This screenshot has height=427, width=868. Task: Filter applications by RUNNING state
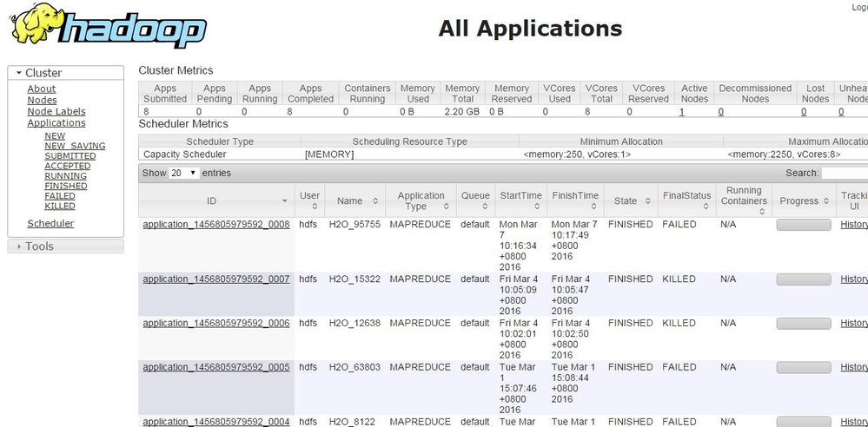65,176
